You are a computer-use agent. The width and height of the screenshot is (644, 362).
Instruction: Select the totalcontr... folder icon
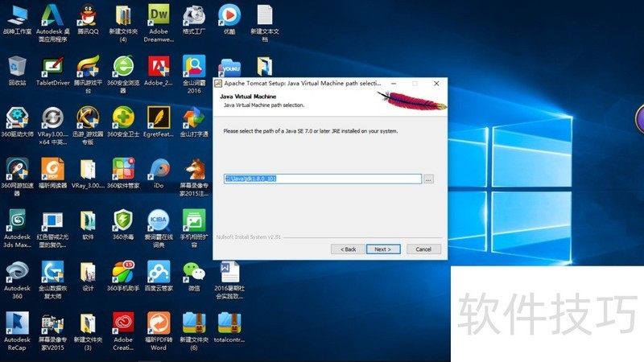229,323
